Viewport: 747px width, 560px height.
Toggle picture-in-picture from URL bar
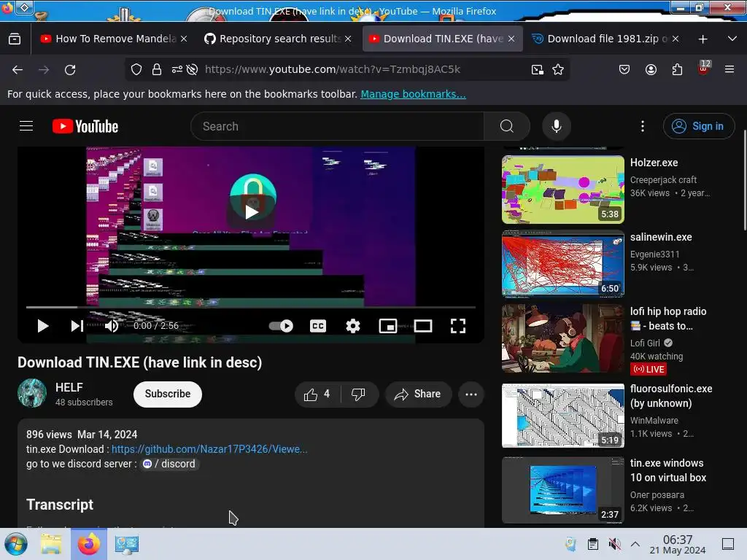538,69
